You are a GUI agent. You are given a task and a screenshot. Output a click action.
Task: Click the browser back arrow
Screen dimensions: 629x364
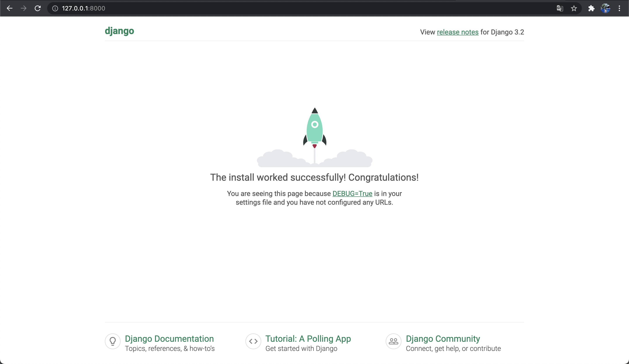(9, 8)
